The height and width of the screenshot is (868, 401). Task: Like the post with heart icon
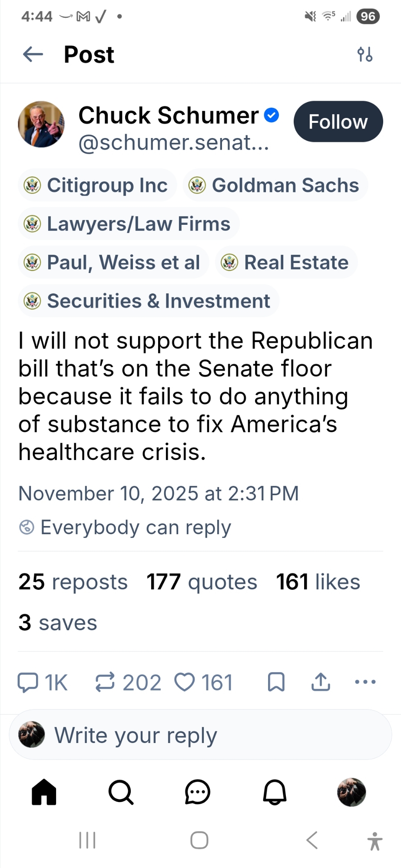(185, 682)
